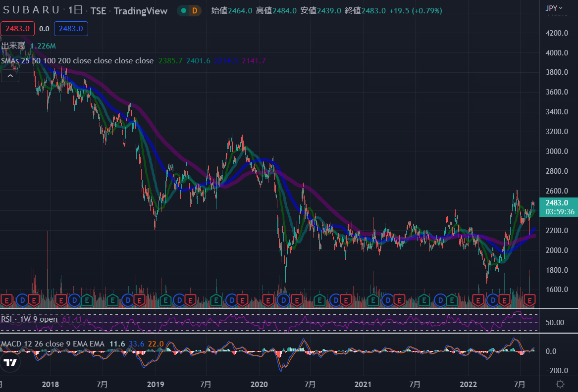Open the dividend marker in spring 2021
This screenshot has width=578, height=392.
(388, 300)
